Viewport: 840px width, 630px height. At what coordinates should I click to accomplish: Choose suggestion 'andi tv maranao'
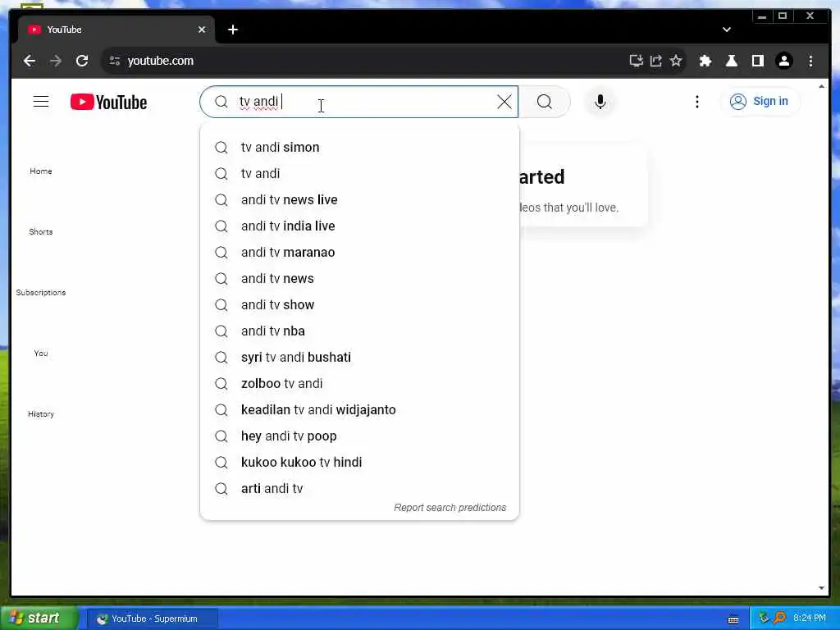coord(359,253)
